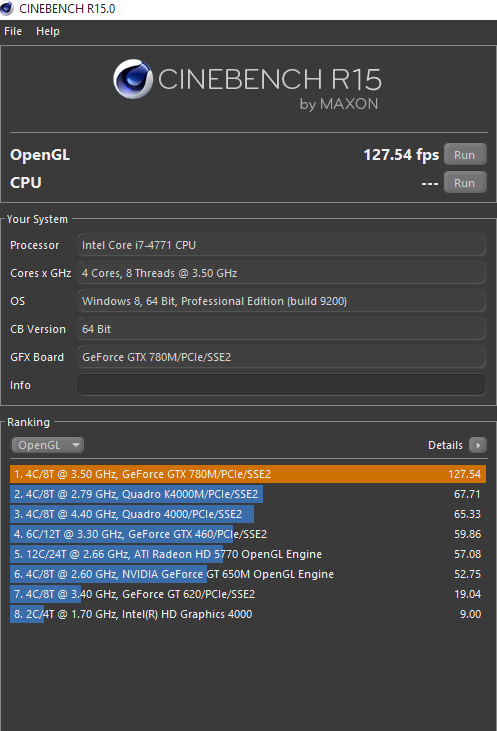This screenshot has width=497, height=731.
Task: Select ranking row 8 Intel HD Graphics 4000
Action: [248, 614]
